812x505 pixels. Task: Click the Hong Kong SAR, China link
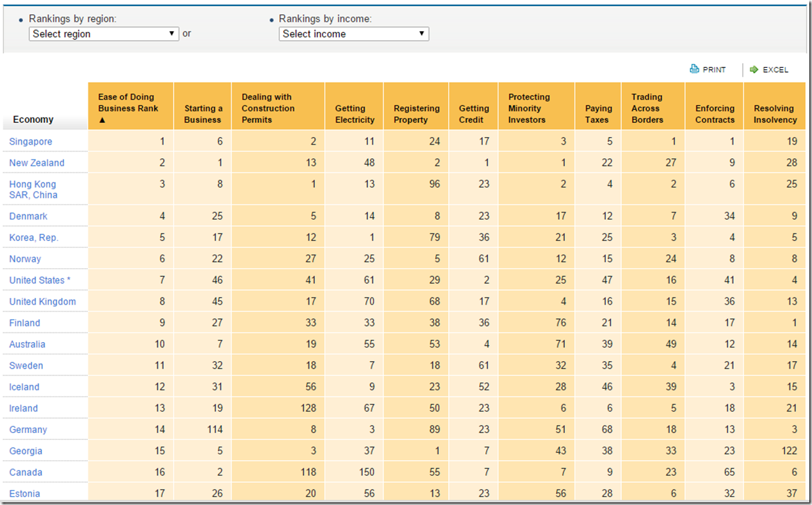33,189
